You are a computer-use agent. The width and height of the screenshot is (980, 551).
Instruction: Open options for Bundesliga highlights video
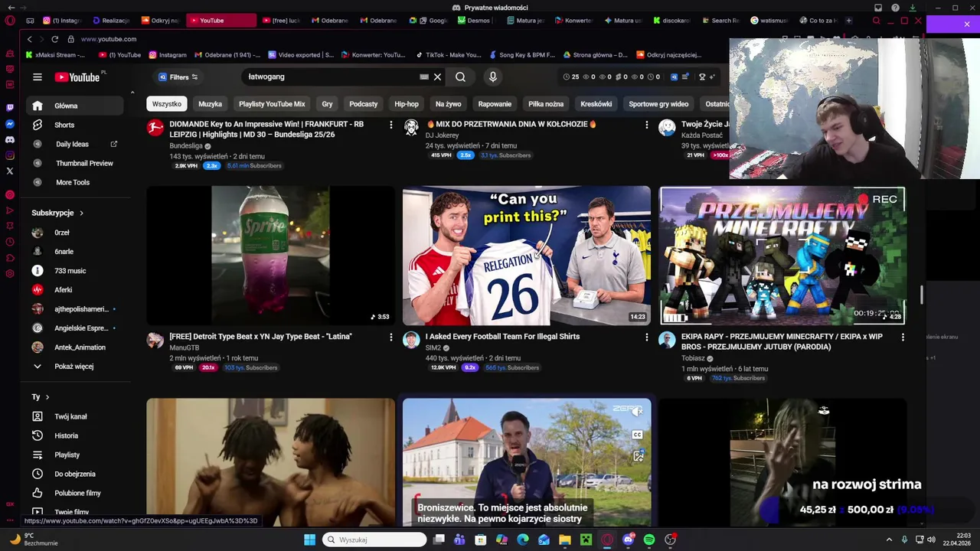tap(390, 124)
